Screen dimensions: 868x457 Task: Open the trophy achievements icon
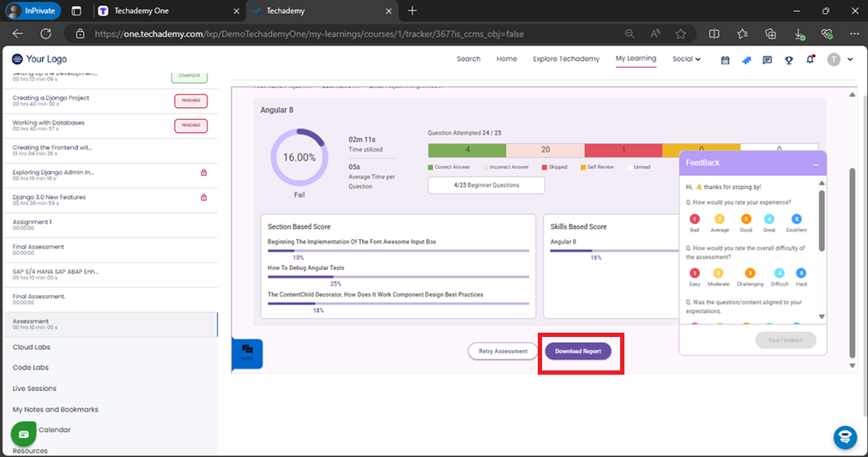tap(789, 60)
